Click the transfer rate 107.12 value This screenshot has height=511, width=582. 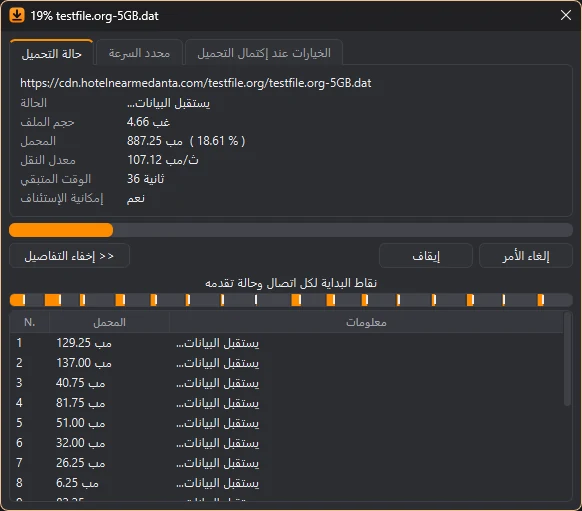coord(163,160)
